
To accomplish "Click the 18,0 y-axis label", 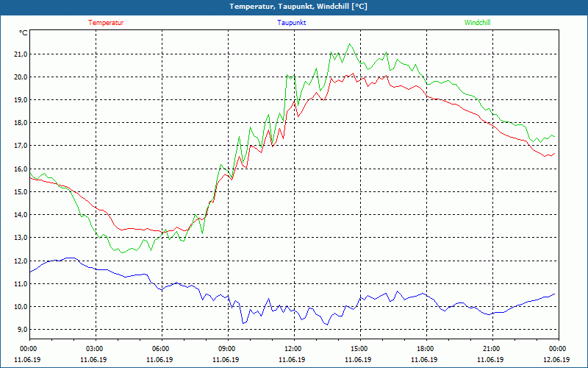I will click(21, 123).
